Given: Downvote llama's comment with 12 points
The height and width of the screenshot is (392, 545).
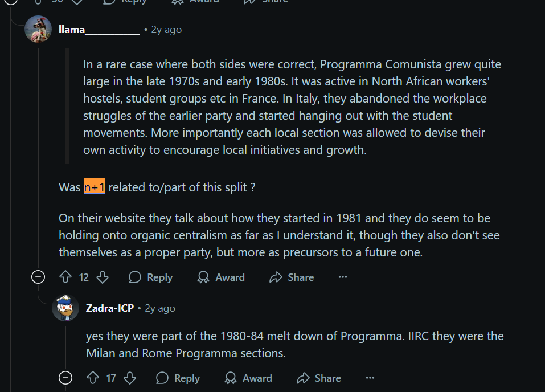Looking at the screenshot, I should [103, 277].
